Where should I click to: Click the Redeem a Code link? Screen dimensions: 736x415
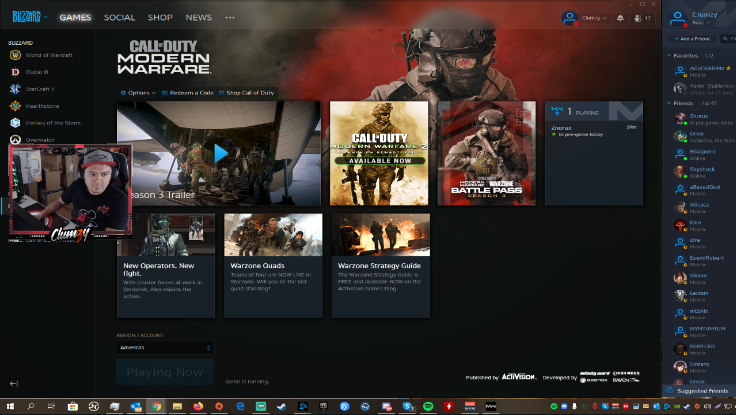coord(187,93)
